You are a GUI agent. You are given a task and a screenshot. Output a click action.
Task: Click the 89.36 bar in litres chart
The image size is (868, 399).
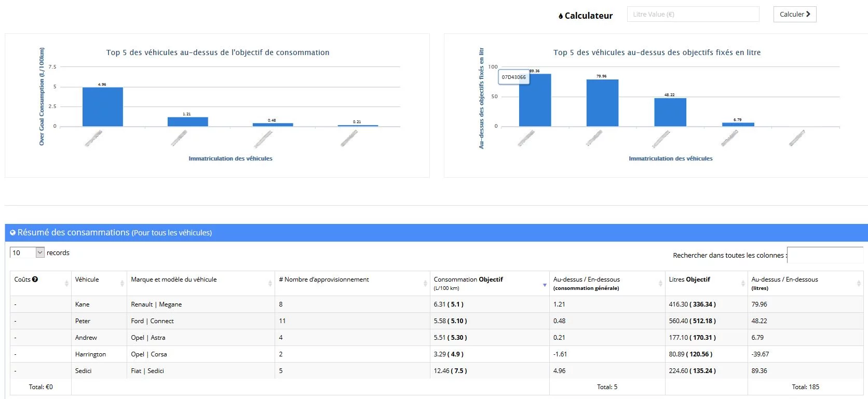coord(535,100)
